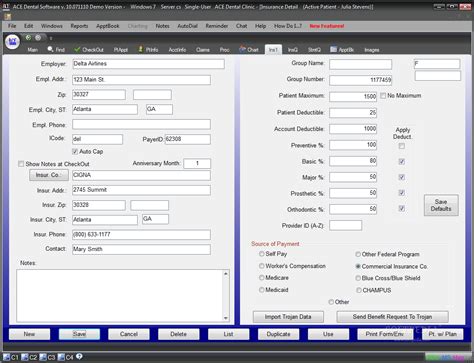This screenshot has height=363, width=474.
Task: Select the Medicaid radio button
Action: (262, 290)
